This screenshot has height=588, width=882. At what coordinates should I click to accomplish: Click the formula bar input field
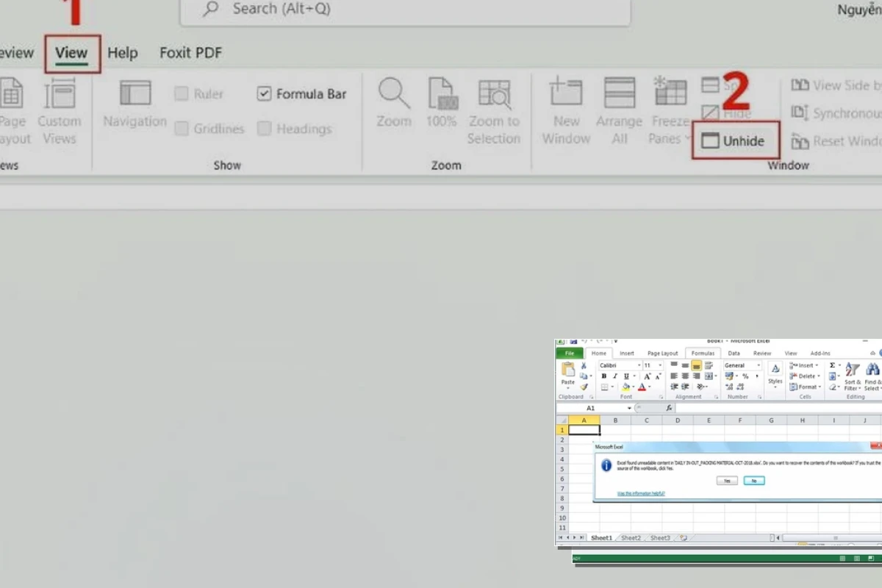[x=779, y=408]
